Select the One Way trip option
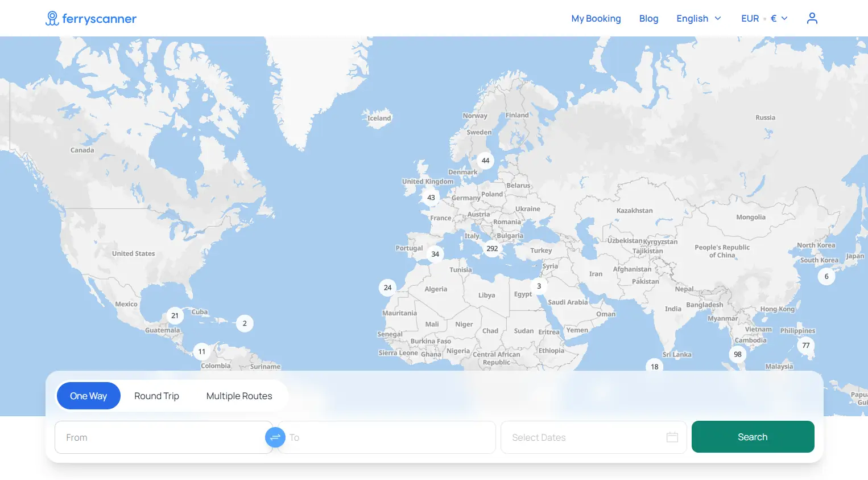 point(88,396)
